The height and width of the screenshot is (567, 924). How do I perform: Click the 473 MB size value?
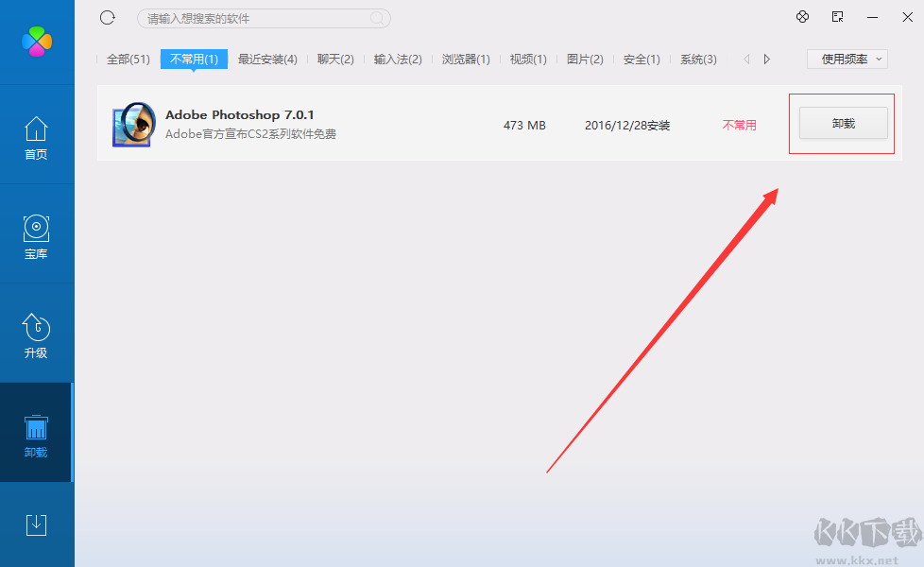pos(524,125)
